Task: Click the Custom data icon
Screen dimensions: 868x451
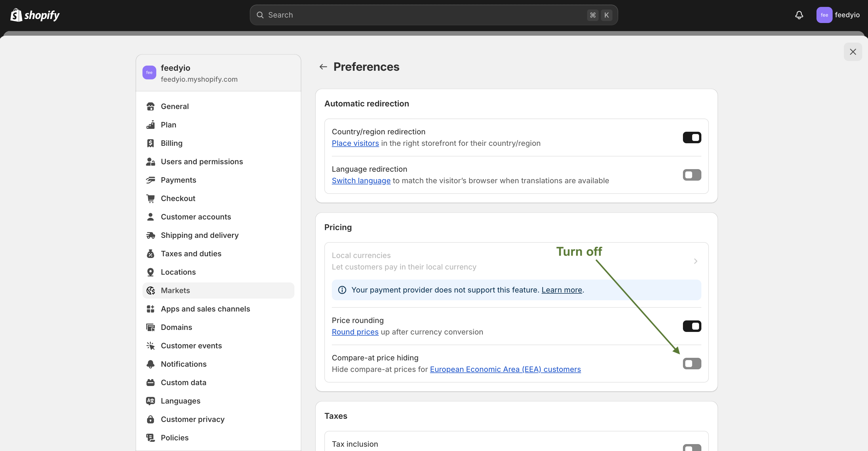Action: click(x=150, y=383)
